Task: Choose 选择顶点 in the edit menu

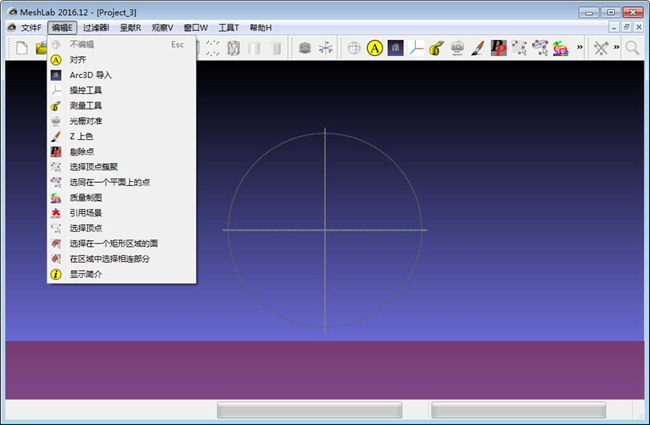Action: click(x=121, y=228)
